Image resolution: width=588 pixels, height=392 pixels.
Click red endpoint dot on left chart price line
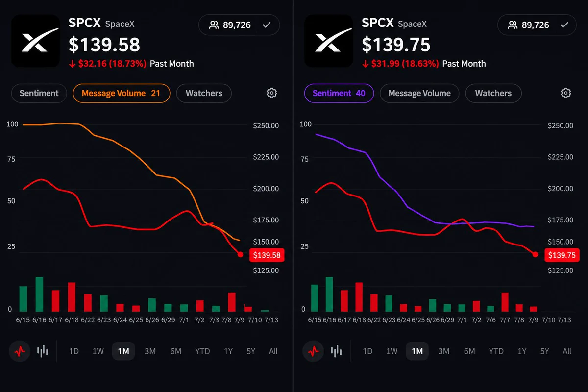click(240, 254)
